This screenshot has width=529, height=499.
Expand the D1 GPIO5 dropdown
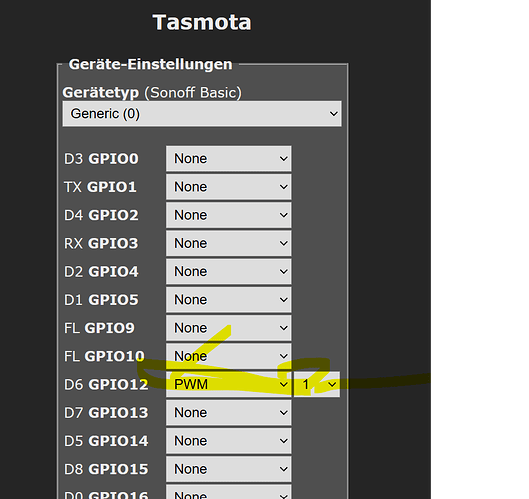(x=228, y=300)
